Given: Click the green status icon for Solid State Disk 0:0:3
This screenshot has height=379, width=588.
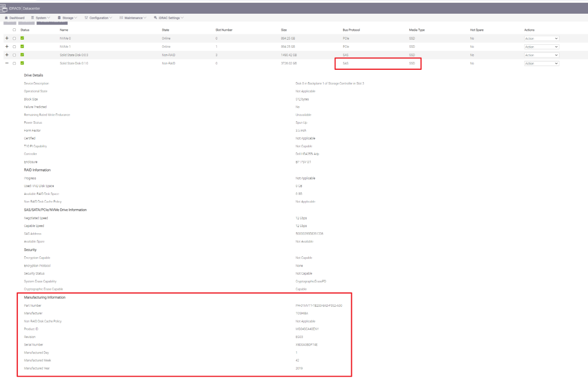Looking at the screenshot, I should click(22, 55).
